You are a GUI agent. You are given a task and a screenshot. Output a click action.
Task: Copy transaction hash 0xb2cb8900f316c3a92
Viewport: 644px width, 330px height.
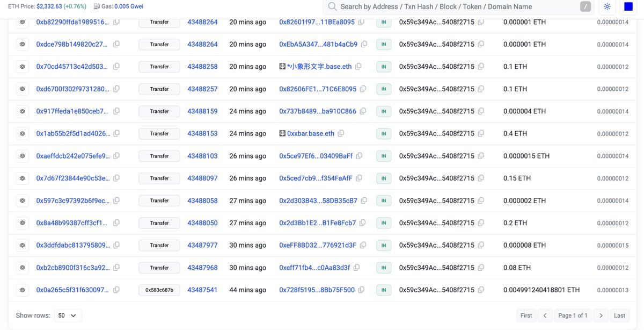coord(116,267)
